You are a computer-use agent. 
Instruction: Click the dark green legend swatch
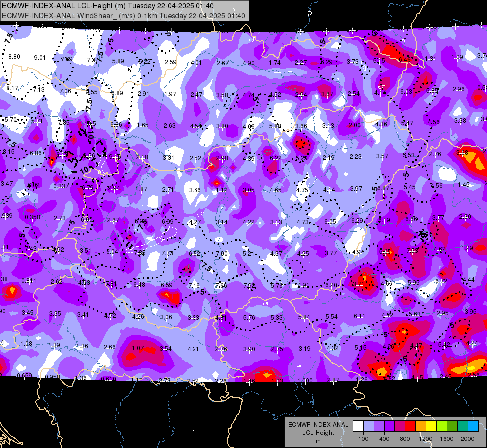pyautogui.click(x=452, y=426)
